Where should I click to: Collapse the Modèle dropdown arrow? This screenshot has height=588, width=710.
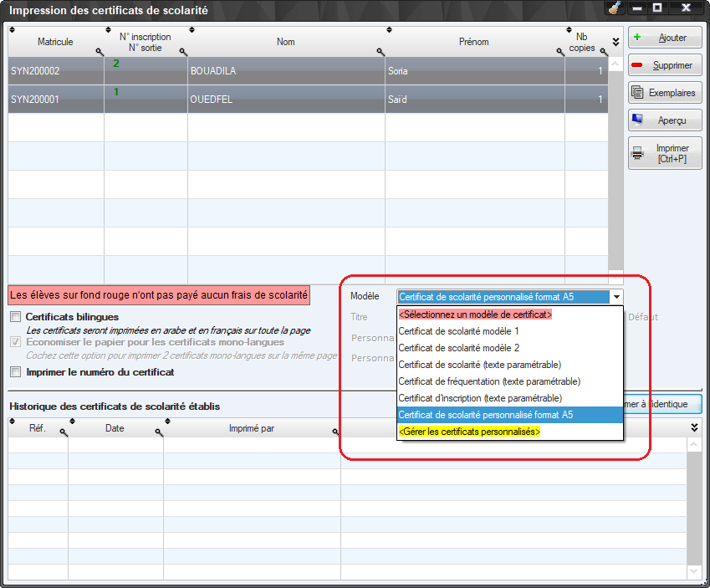(616, 297)
